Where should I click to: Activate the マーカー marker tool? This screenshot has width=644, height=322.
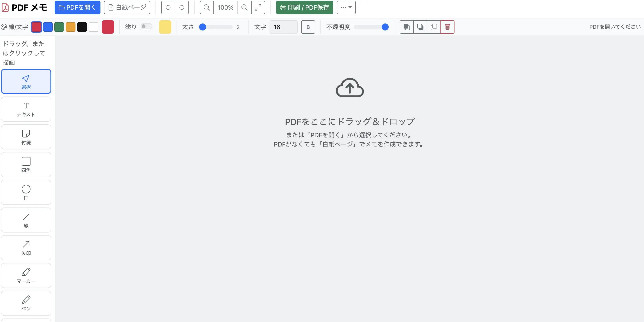click(26, 275)
